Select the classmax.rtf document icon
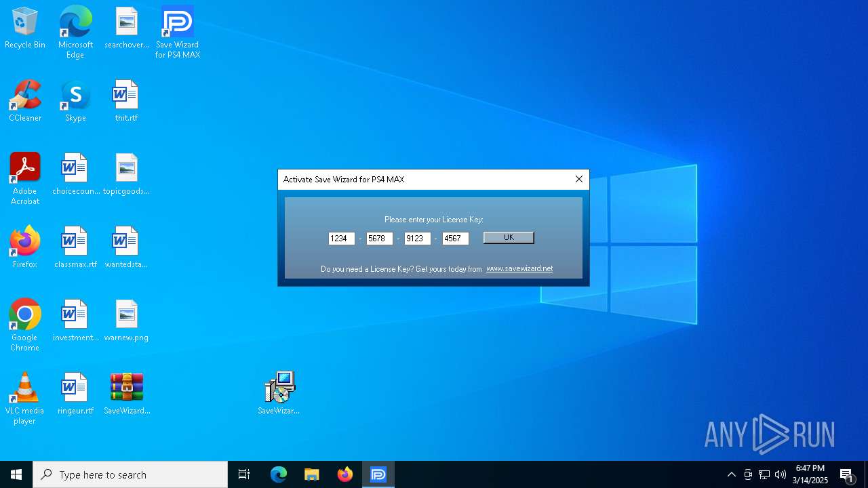 75,248
